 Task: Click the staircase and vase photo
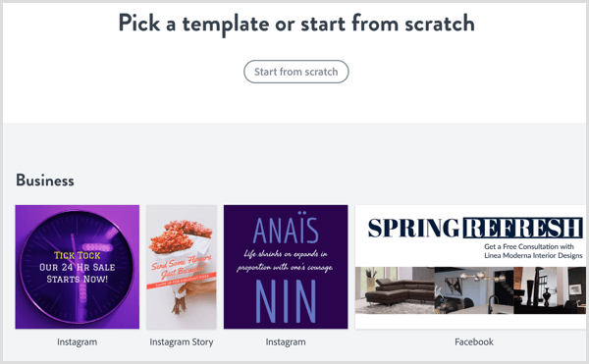[x=550, y=290]
